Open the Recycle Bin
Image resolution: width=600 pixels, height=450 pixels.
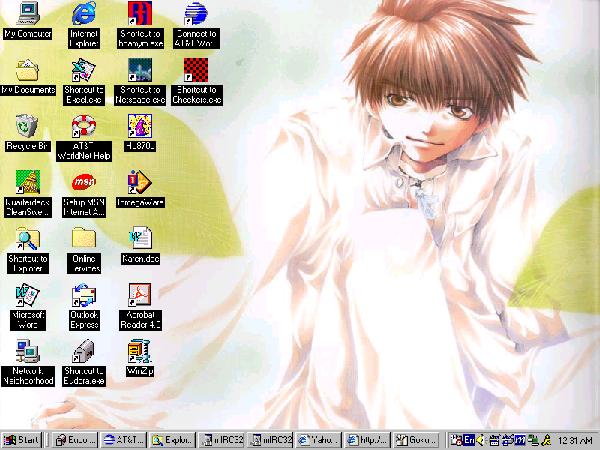[27, 127]
